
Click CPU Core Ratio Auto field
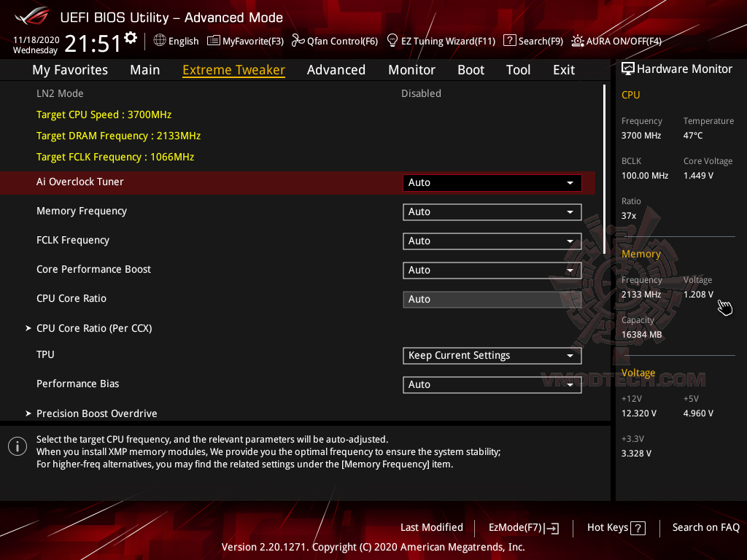pyautogui.click(x=492, y=300)
